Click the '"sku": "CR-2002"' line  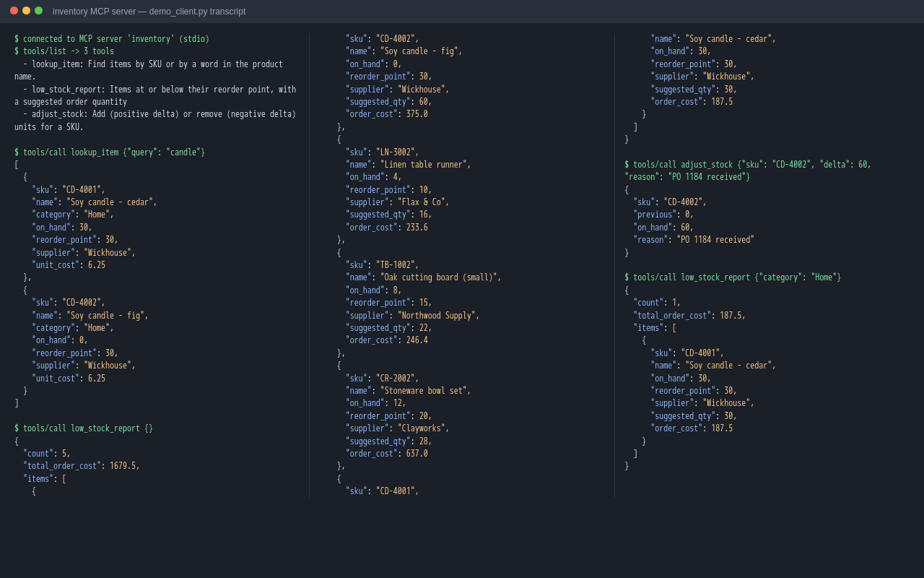[383, 379]
